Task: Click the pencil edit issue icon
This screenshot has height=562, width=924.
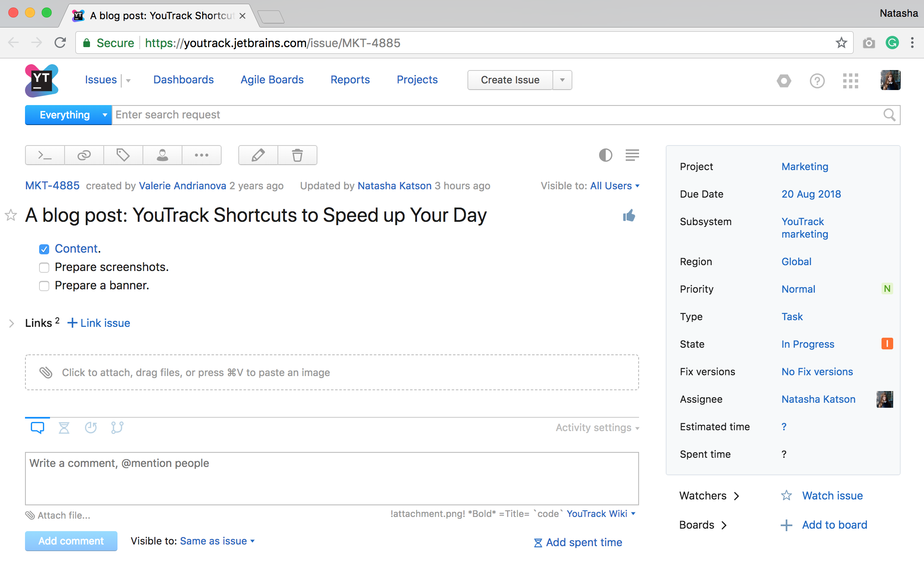Action: pyautogui.click(x=258, y=155)
